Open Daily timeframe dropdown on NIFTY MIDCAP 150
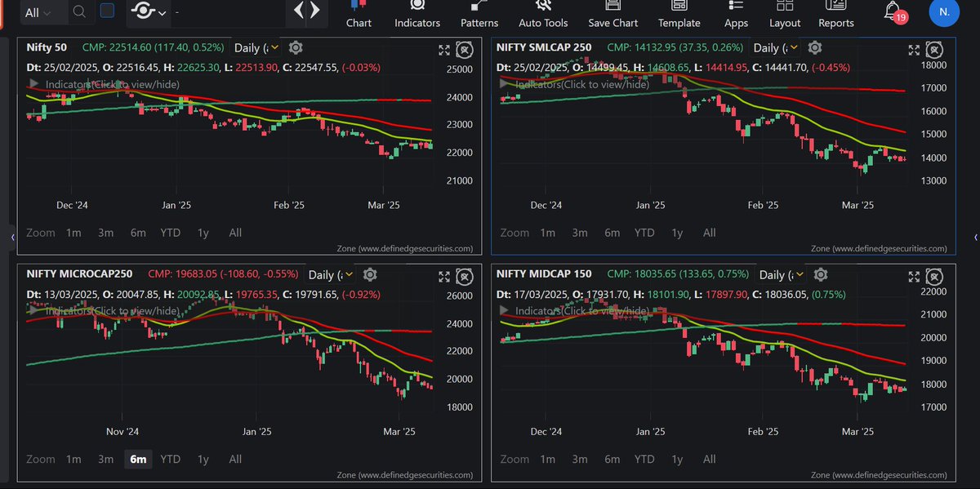The width and height of the screenshot is (980, 489). point(782,275)
